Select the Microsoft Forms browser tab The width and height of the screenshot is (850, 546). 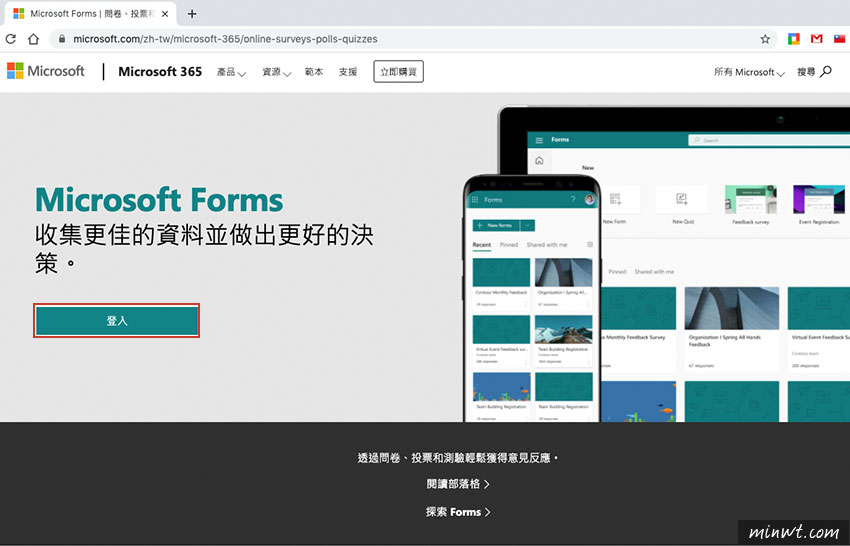coord(91,14)
